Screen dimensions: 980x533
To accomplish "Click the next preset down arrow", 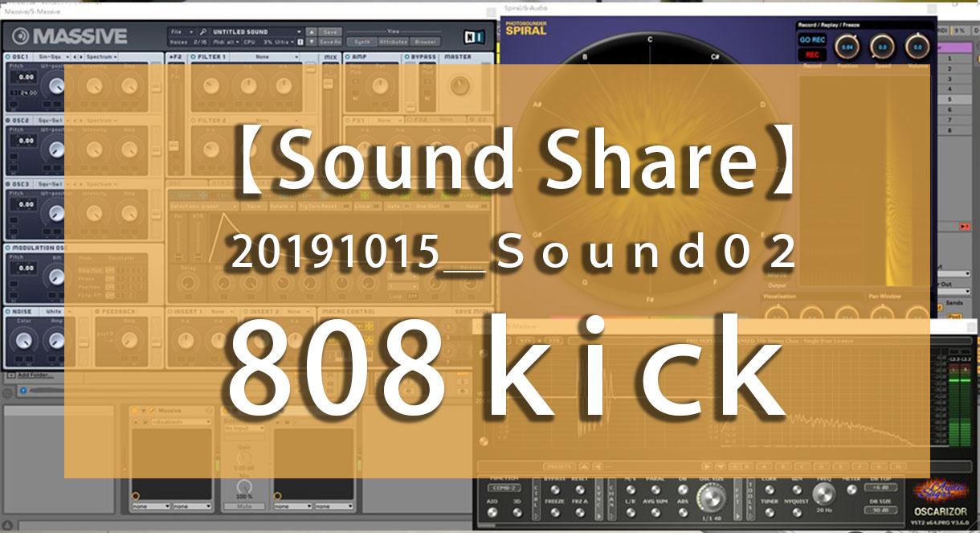I will (x=311, y=42).
